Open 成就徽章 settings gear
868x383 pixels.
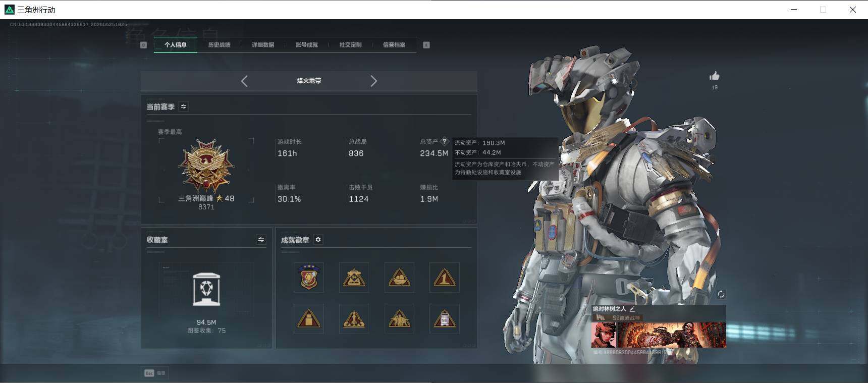pos(318,240)
